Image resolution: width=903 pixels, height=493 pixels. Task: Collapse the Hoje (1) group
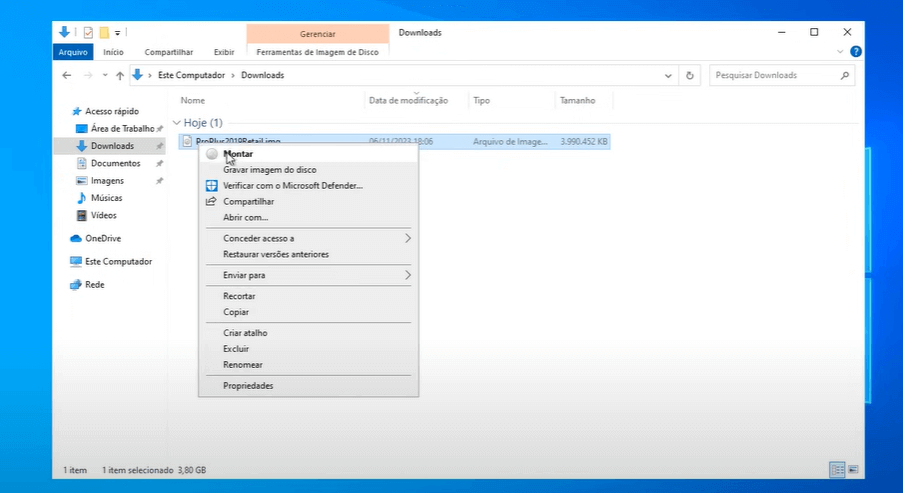(x=177, y=122)
